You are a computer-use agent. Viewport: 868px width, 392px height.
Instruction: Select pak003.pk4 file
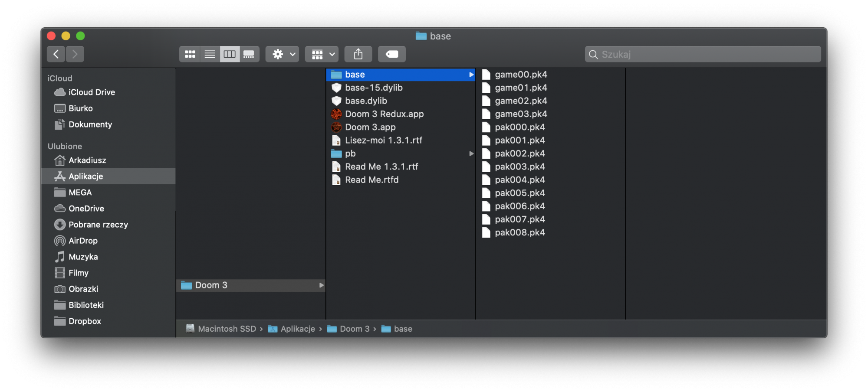[551, 167]
